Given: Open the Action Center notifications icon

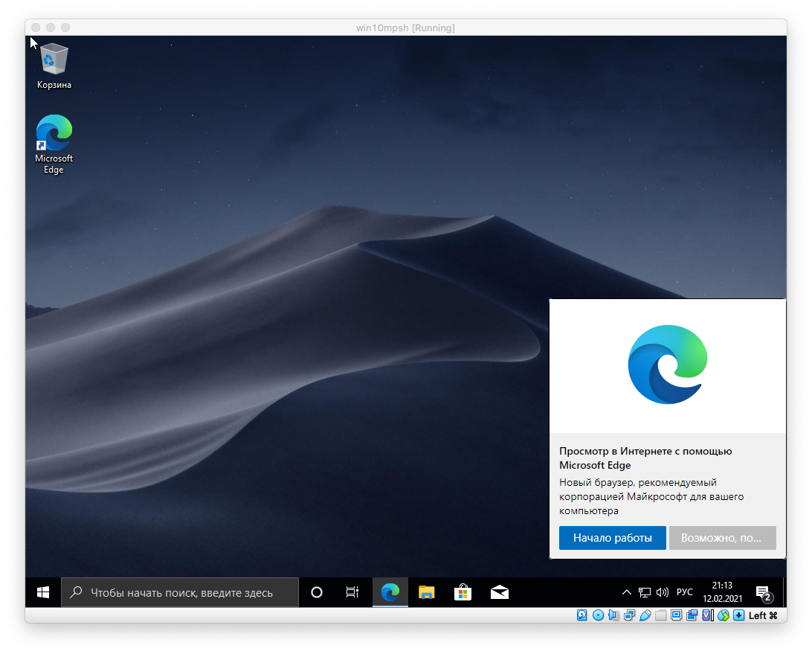Looking at the screenshot, I should pyautogui.click(x=764, y=593).
